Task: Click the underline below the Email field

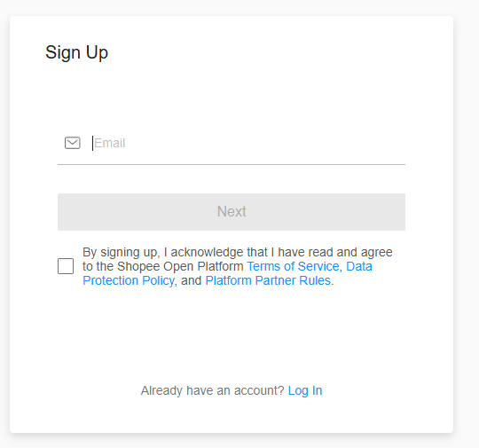Action: click(x=232, y=164)
